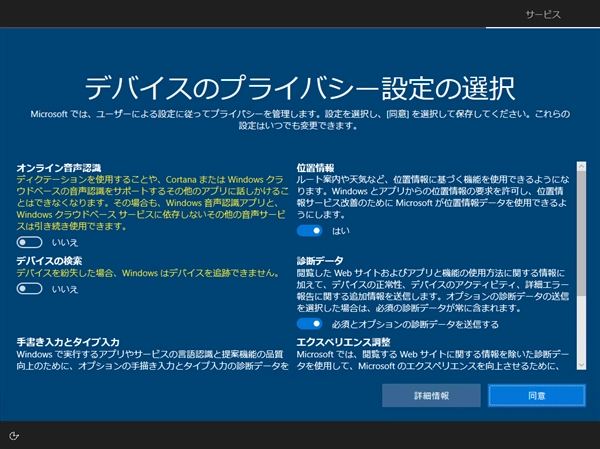Click the オンライン音声認識 heading

point(59,168)
